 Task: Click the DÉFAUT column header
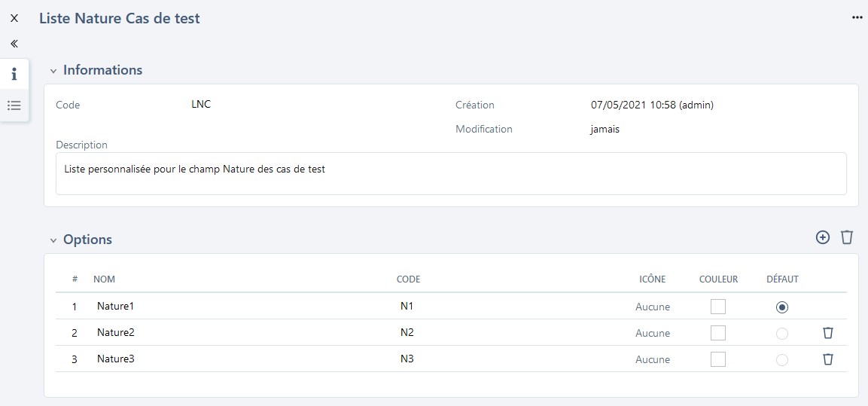click(783, 279)
